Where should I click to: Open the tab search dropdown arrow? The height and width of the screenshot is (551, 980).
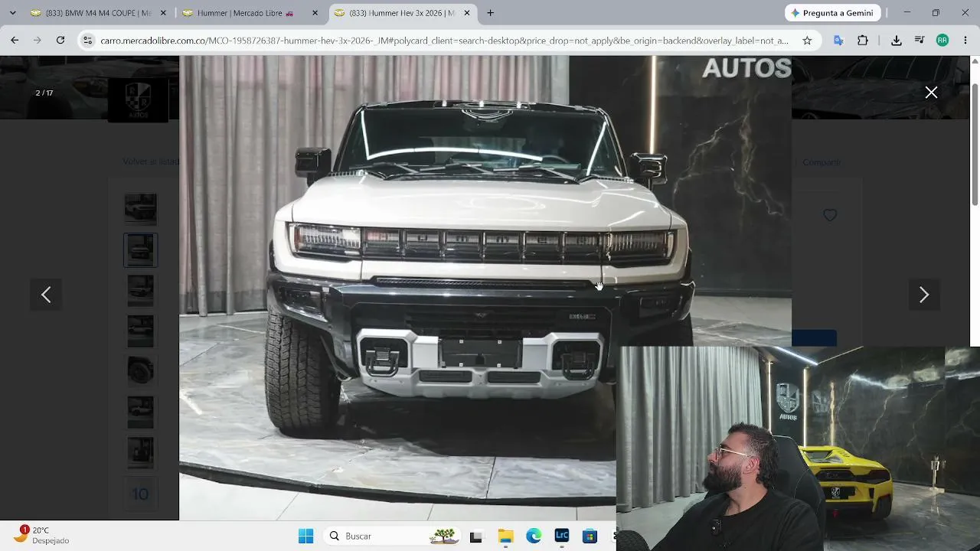click(x=12, y=13)
